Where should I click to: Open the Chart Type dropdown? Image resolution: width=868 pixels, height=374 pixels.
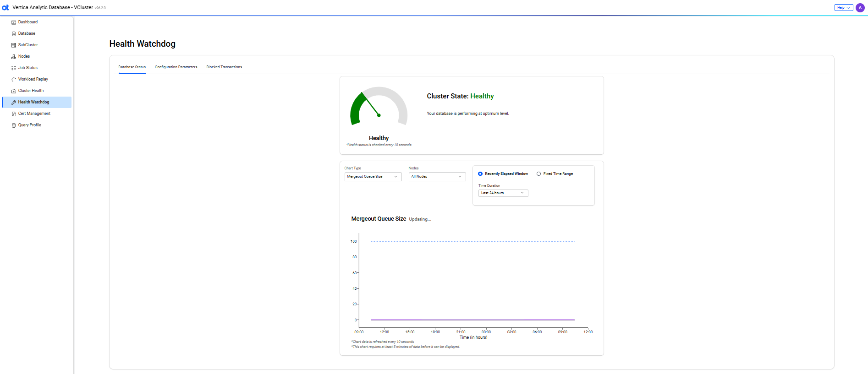click(373, 177)
